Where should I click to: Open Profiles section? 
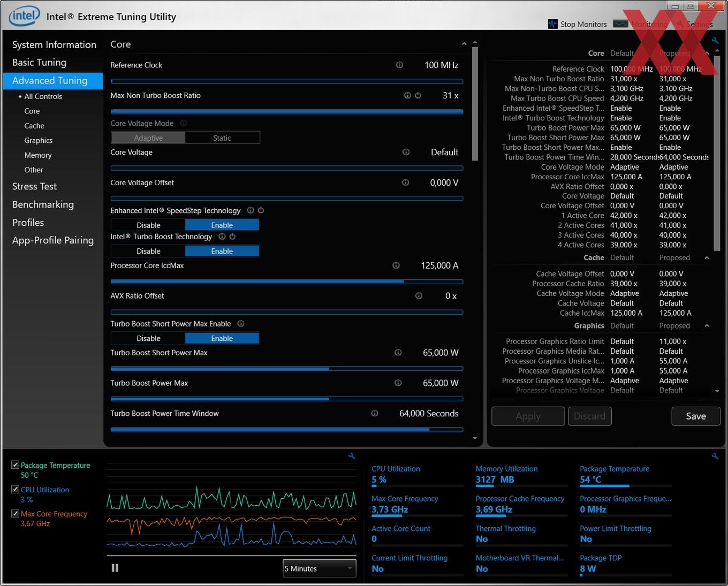point(28,222)
